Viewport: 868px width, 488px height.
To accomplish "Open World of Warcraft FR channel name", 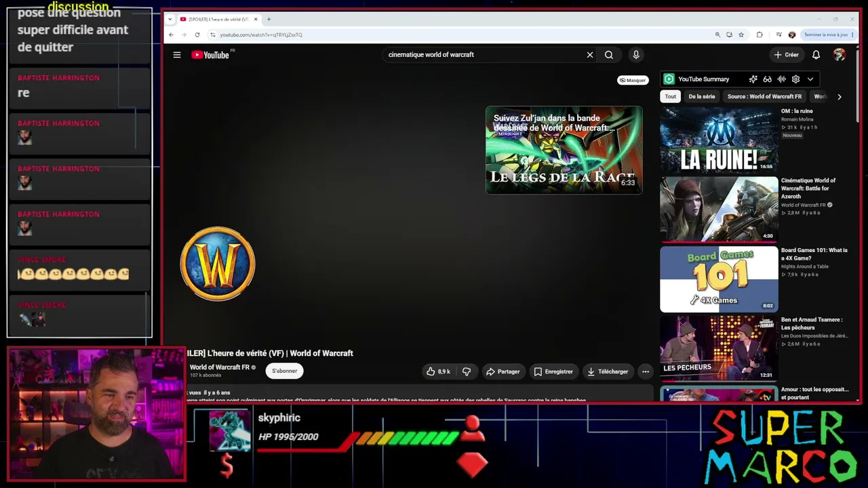I will point(220,367).
